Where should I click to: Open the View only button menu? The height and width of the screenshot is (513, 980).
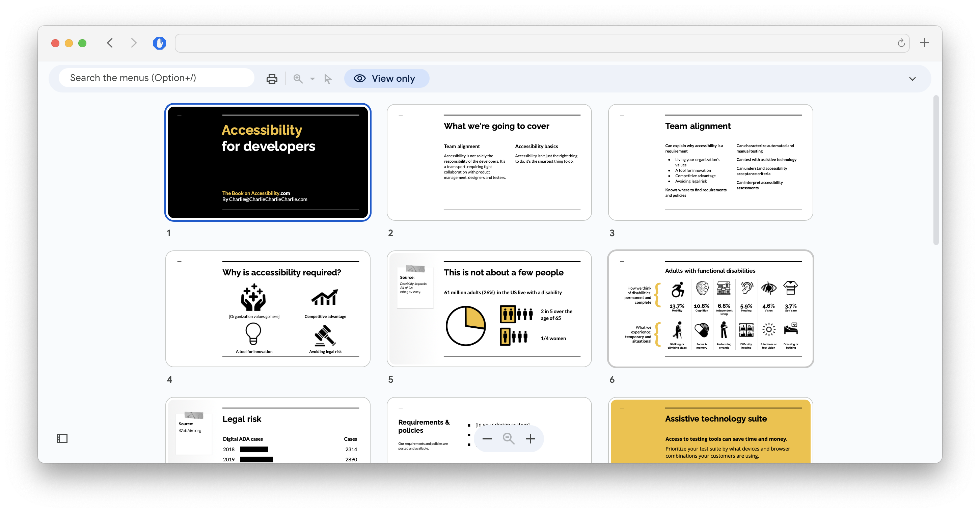(386, 79)
